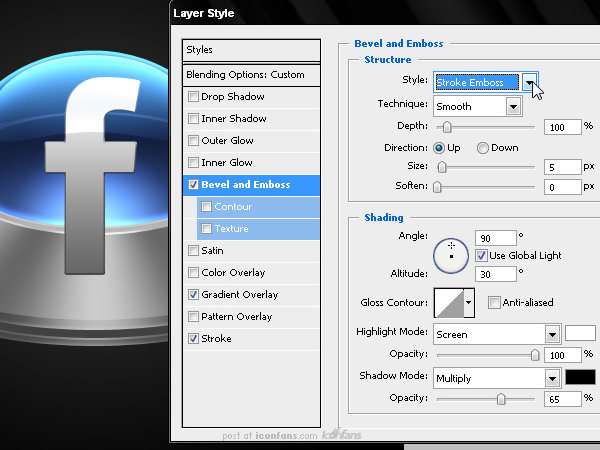The height and width of the screenshot is (450, 600).
Task: Click the Soften slider handle
Action: (x=437, y=187)
